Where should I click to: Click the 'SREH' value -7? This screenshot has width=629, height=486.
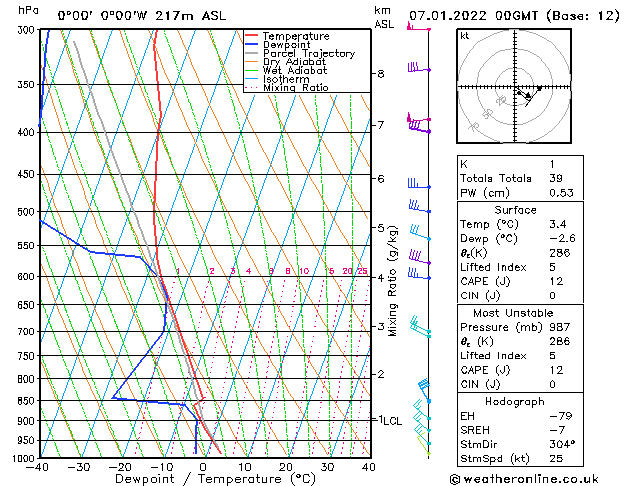pos(557,430)
